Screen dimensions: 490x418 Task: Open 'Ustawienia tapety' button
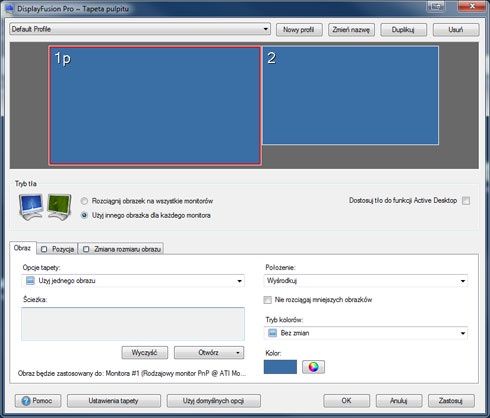[x=114, y=401]
